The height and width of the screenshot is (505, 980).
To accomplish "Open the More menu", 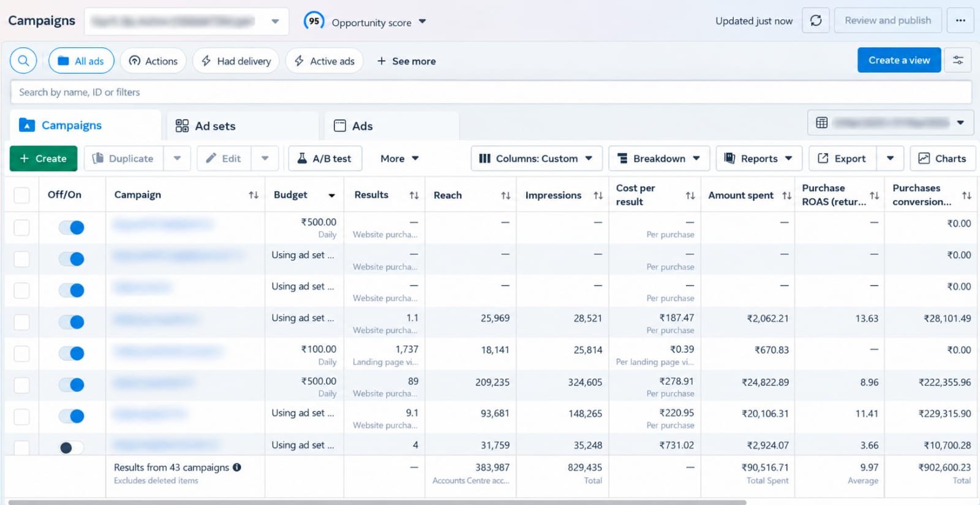I will pyautogui.click(x=399, y=158).
